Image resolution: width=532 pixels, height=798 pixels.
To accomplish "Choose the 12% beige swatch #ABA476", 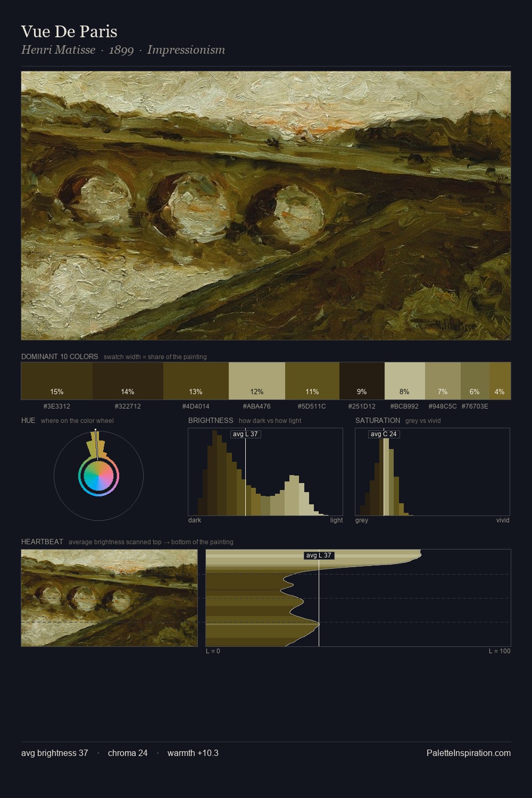I will (x=257, y=381).
